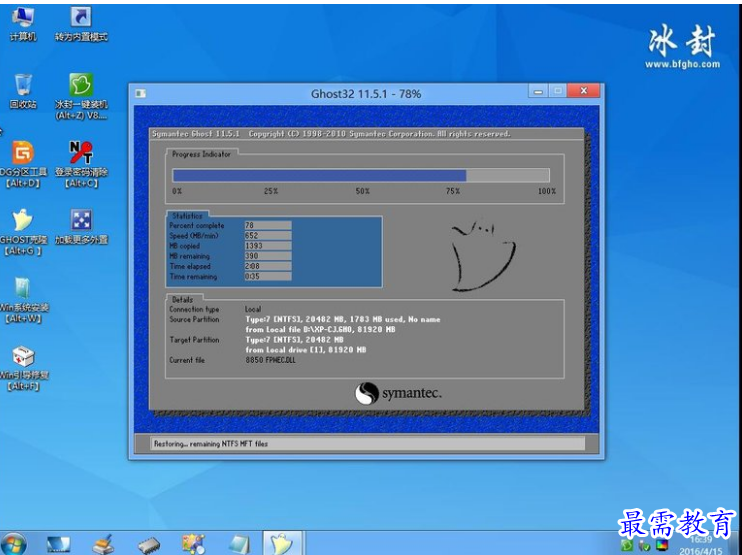
Task: Open GHOST克隆 (Alt+G) desktop icon
Action: [23, 232]
